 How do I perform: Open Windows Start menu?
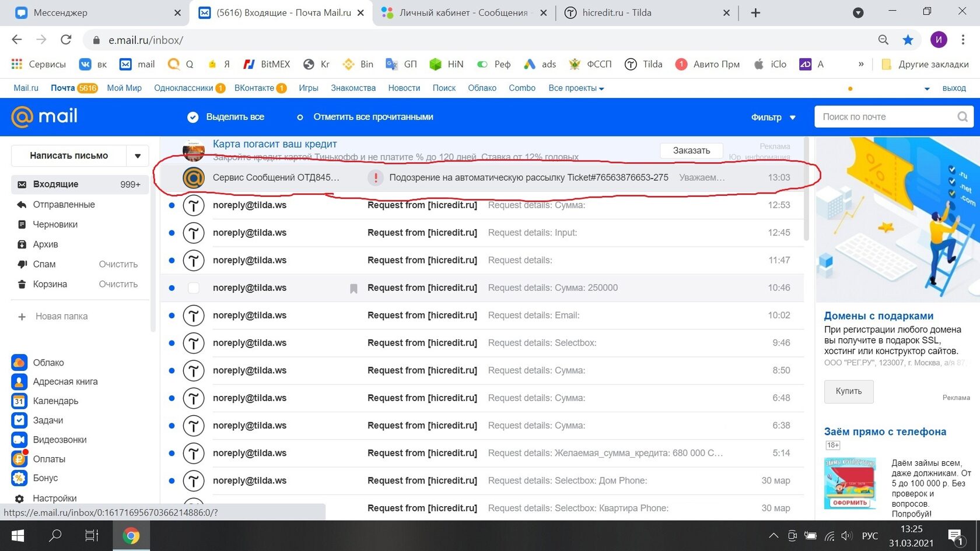tap(17, 536)
